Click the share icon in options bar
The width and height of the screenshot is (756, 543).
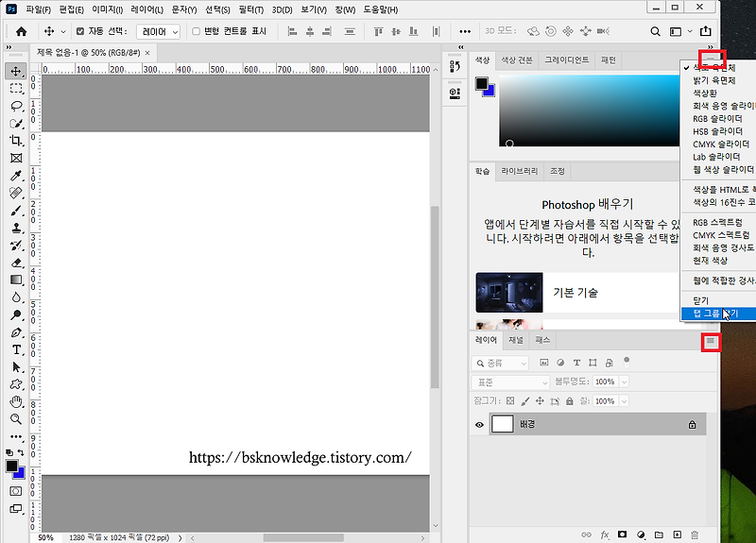click(x=705, y=31)
